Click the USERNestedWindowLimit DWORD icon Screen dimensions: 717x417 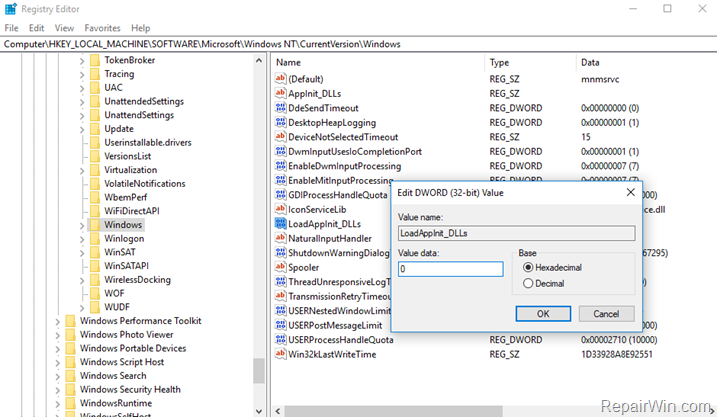pyautogui.click(x=280, y=310)
